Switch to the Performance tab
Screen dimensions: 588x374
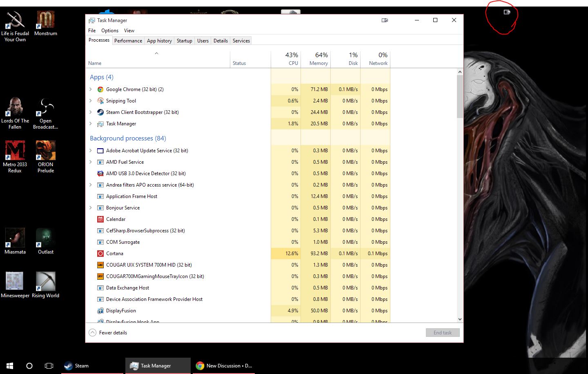pos(128,40)
